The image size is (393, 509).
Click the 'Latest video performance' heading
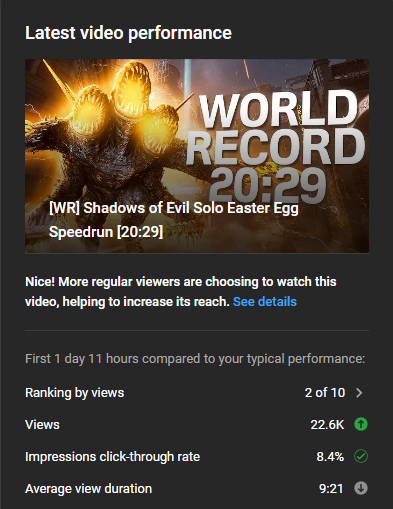tap(128, 33)
